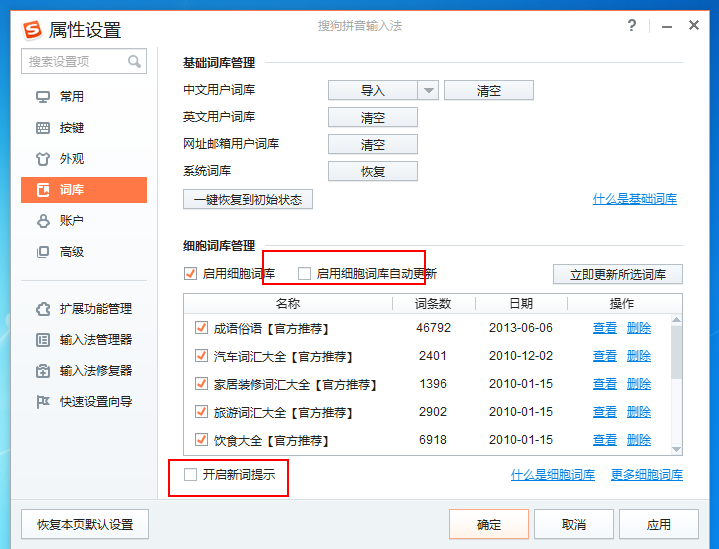Click the 常用 monitor icon
The height and width of the screenshot is (549, 719).
[43, 97]
